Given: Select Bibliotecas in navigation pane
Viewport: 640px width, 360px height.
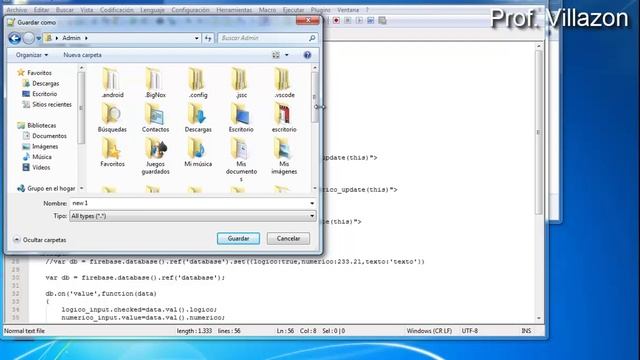Looking at the screenshot, I should coord(37,125).
